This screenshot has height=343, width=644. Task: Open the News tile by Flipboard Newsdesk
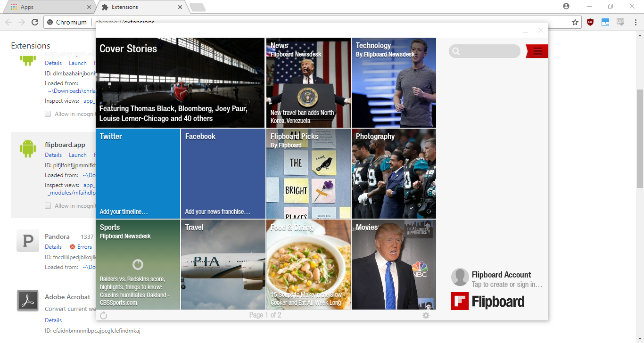pyautogui.click(x=308, y=82)
